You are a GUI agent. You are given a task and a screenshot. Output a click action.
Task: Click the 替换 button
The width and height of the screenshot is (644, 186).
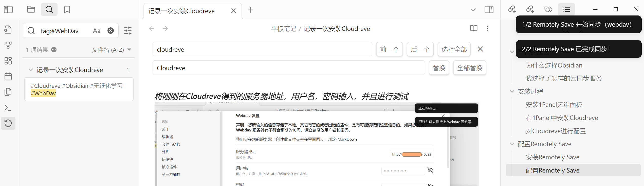(x=439, y=68)
